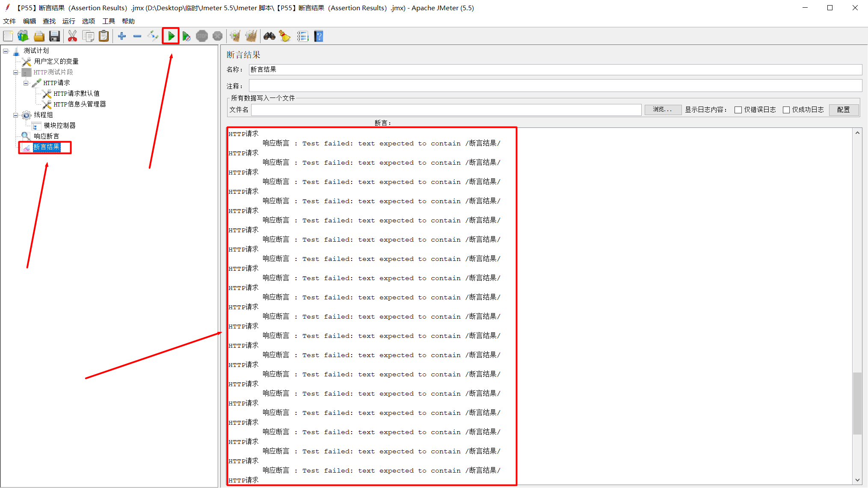Click the 配置 button
This screenshot has height=488, width=868.
(843, 110)
